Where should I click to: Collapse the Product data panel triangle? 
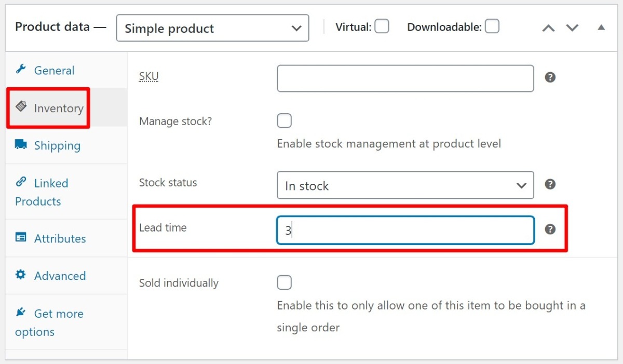pyautogui.click(x=601, y=28)
